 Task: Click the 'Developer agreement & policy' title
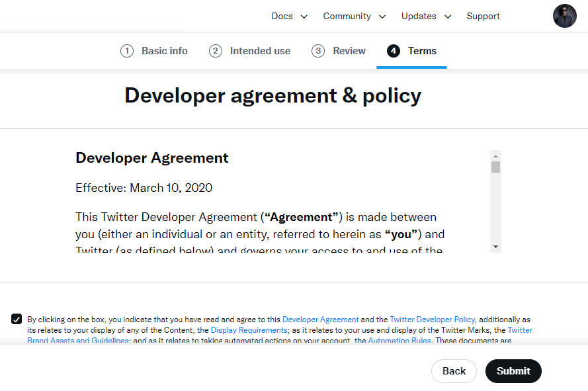[273, 95]
